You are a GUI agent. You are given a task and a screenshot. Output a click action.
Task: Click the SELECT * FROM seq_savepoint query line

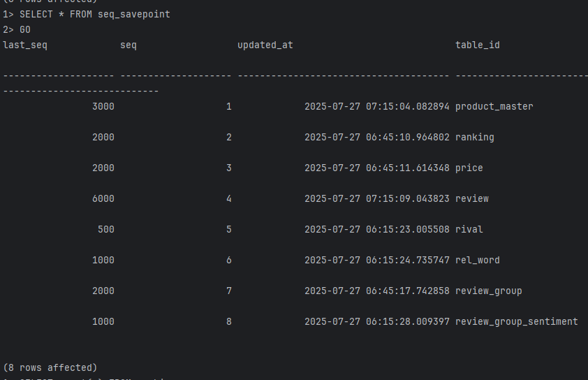87,15
